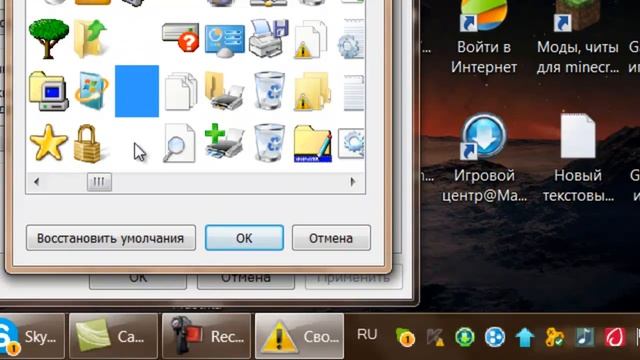Click the RU language indicator
The height and width of the screenshot is (360, 640).
(367, 335)
